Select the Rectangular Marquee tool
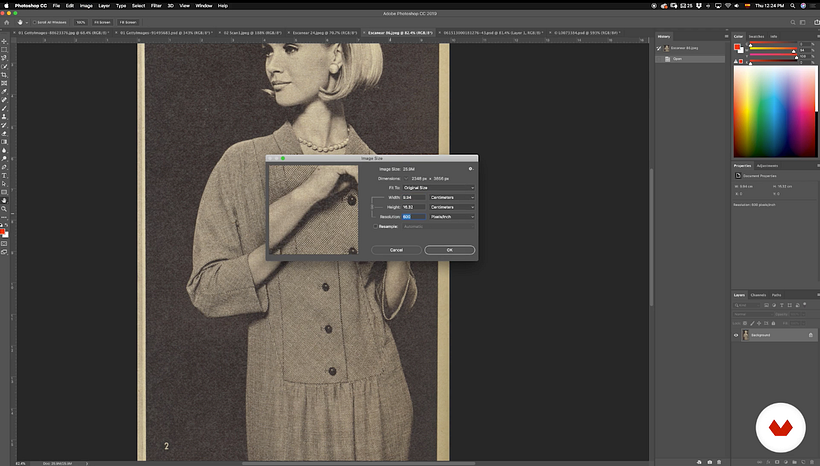820x466 pixels. pyautogui.click(x=4, y=50)
